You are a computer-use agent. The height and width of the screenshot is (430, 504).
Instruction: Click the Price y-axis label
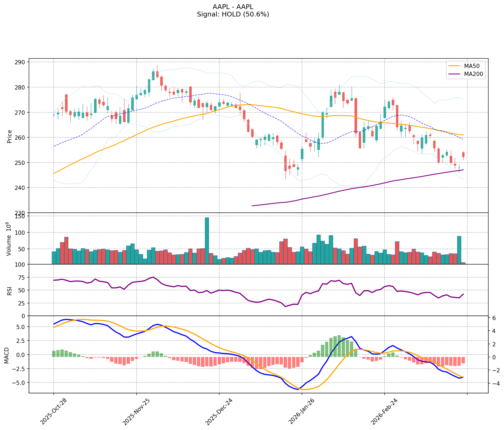(10, 136)
